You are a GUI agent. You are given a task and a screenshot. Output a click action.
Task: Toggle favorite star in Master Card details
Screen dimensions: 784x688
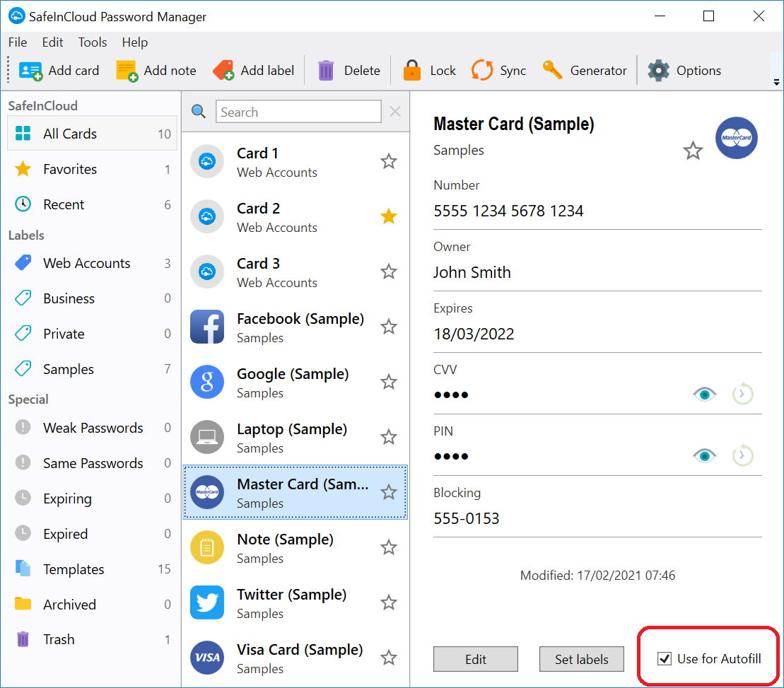693,151
